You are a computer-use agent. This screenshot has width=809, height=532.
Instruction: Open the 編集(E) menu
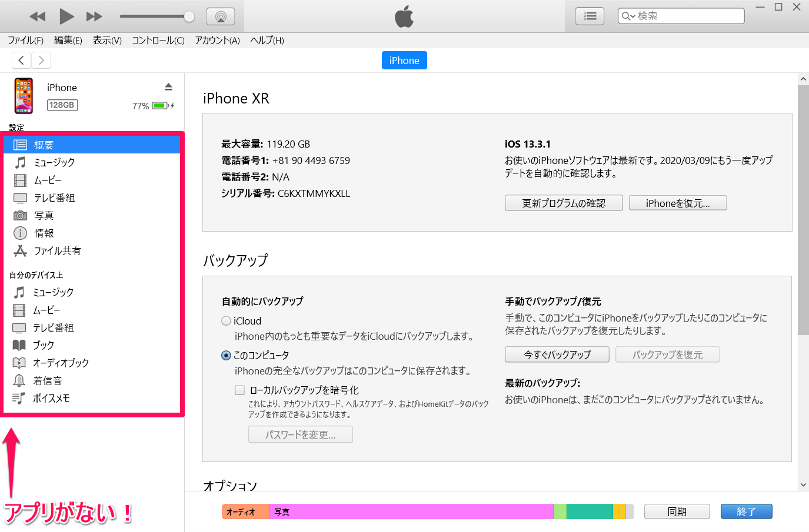tap(68, 41)
